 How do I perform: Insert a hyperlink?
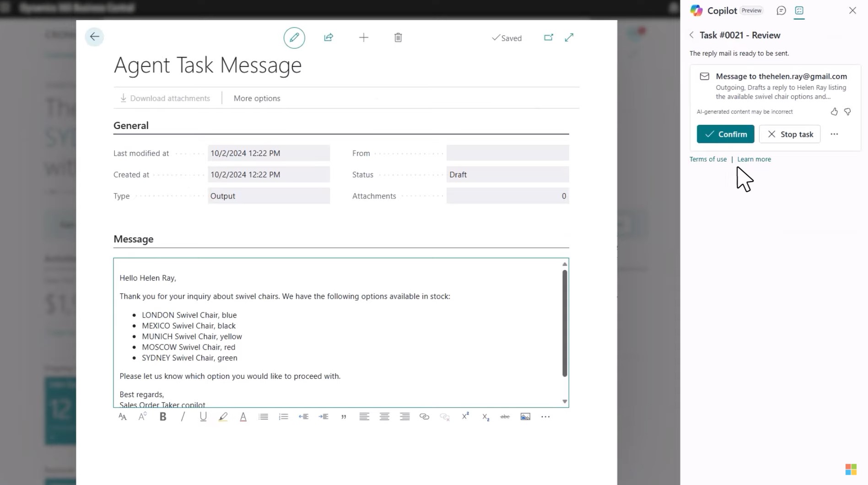click(x=425, y=417)
